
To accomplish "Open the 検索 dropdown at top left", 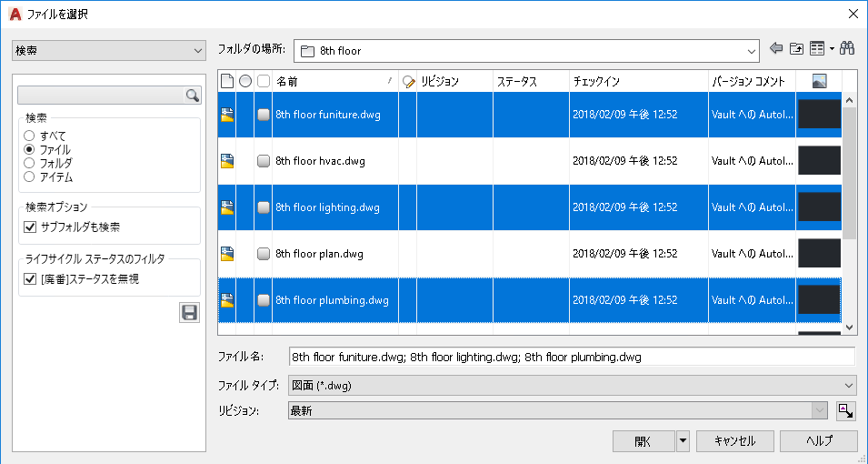I will pos(109,50).
